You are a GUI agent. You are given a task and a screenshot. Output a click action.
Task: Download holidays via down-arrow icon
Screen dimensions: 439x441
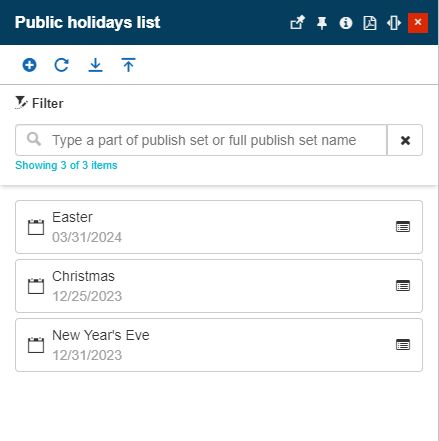[x=95, y=65]
